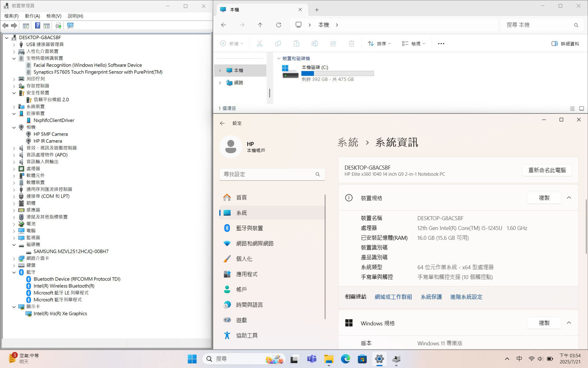Switch Explorer to details list view icon
588x368 pixels.
(572, 109)
